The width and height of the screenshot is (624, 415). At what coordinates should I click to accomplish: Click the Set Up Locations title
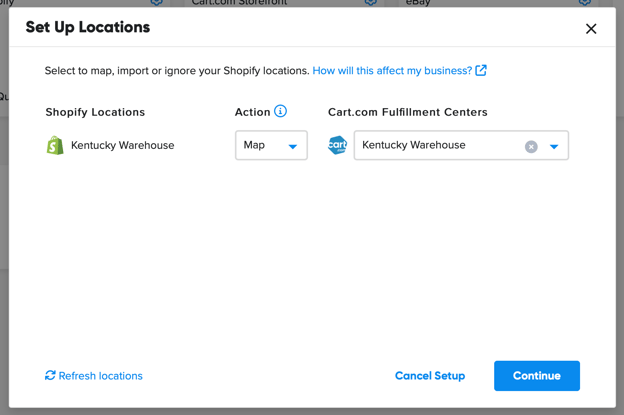coord(88,27)
